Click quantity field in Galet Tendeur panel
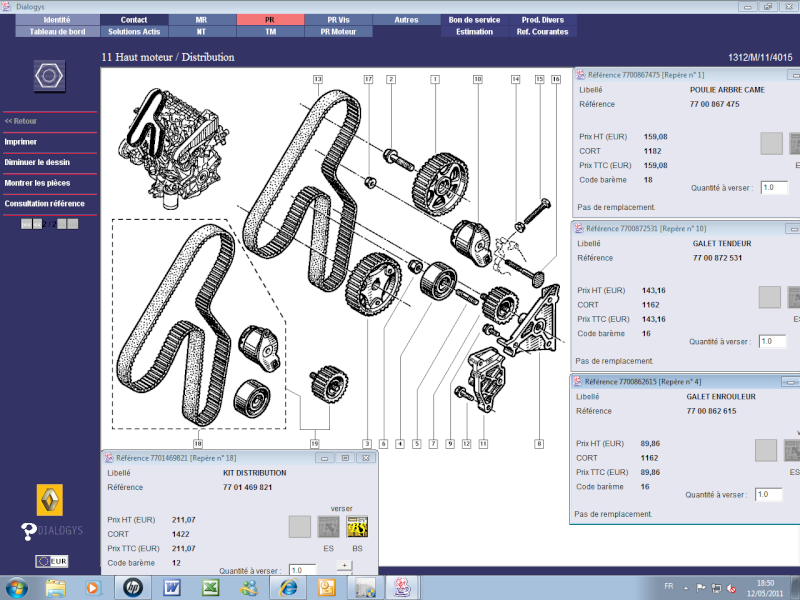 click(x=772, y=341)
